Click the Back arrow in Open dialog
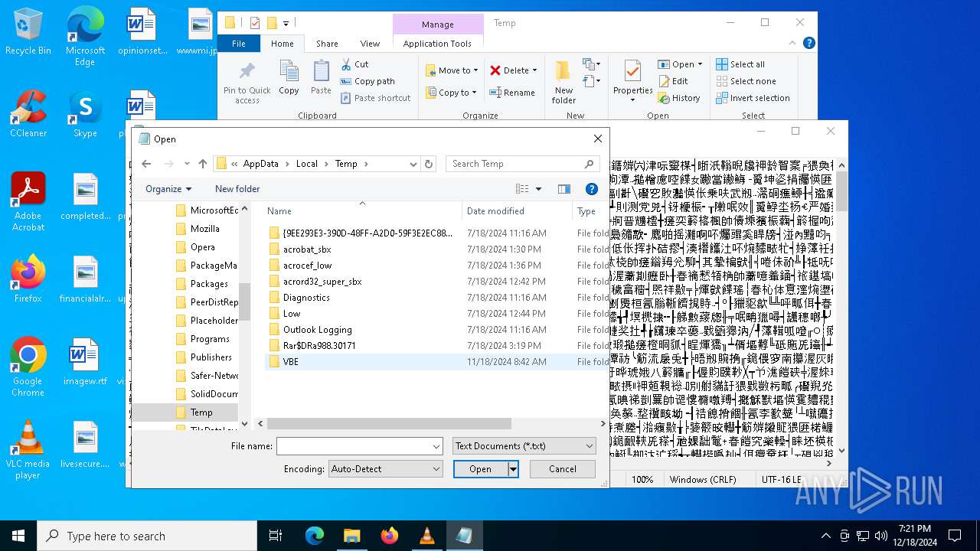 (x=146, y=164)
